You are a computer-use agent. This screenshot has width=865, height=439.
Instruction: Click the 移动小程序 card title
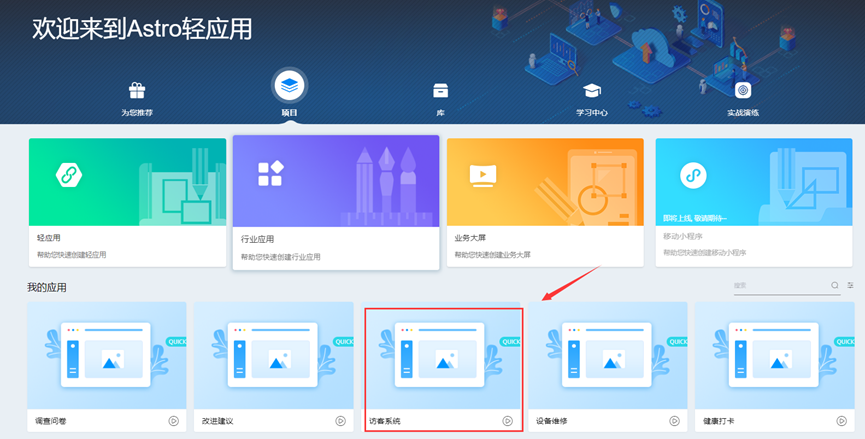[683, 237]
